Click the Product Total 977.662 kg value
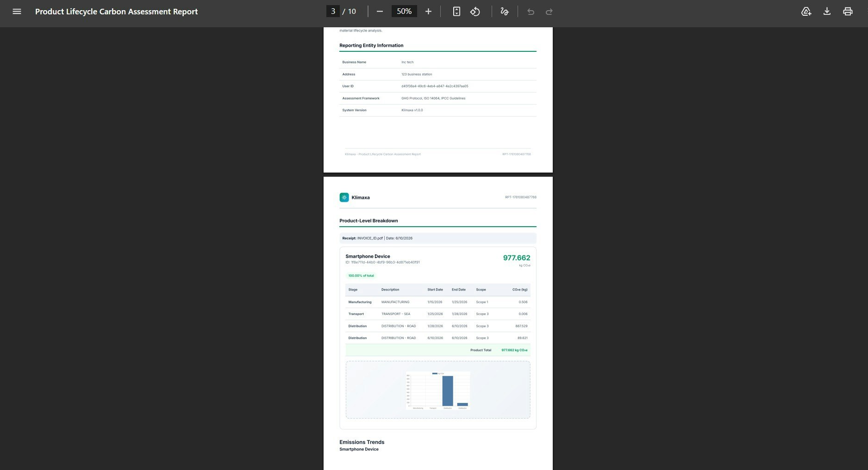Image resolution: width=868 pixels, height=470 pixels. click(x=514, y=350)
